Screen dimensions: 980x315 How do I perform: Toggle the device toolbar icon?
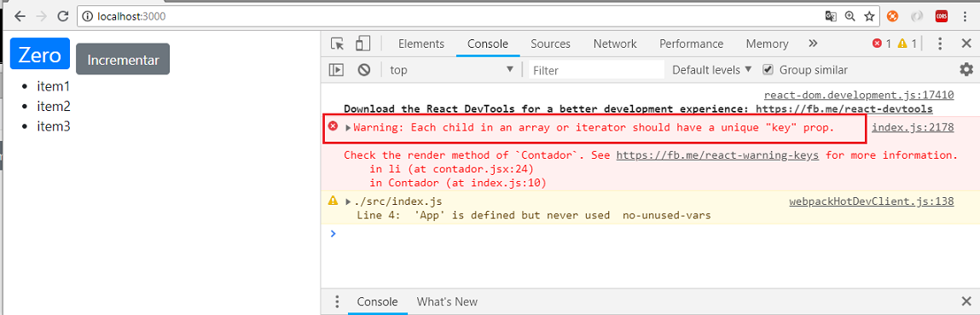[362, 44]
